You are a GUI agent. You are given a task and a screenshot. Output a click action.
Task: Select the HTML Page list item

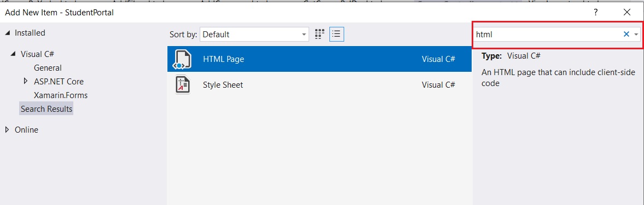320,59
